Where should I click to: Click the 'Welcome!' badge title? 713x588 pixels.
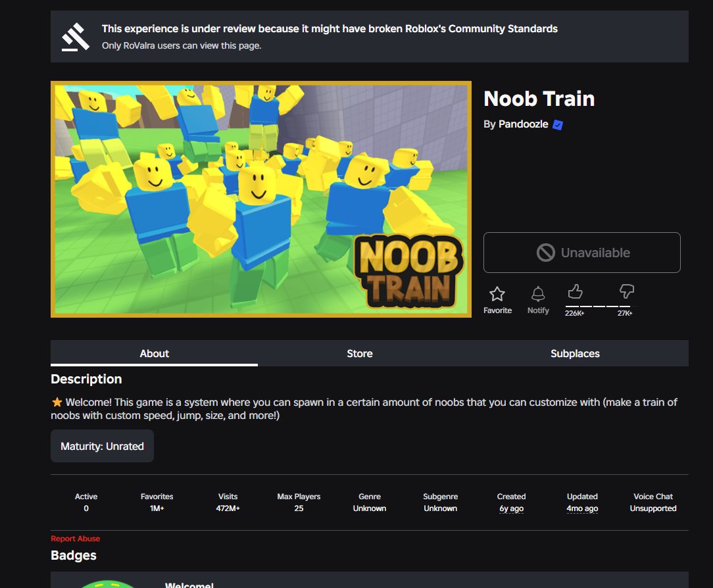coord(189,585)
